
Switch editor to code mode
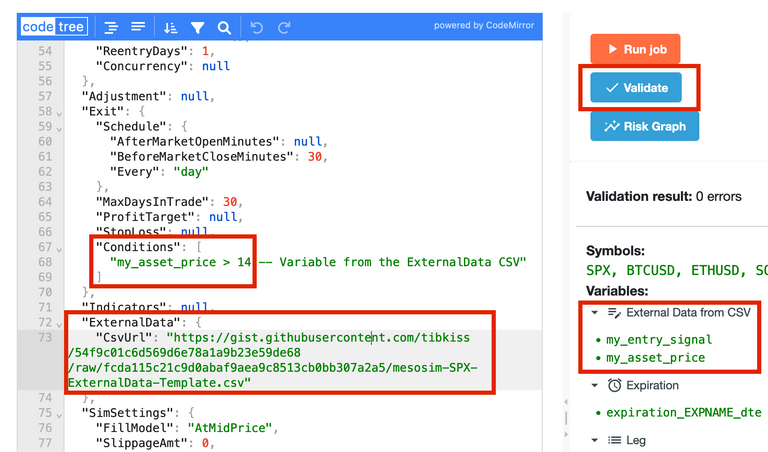click(36, 27)
